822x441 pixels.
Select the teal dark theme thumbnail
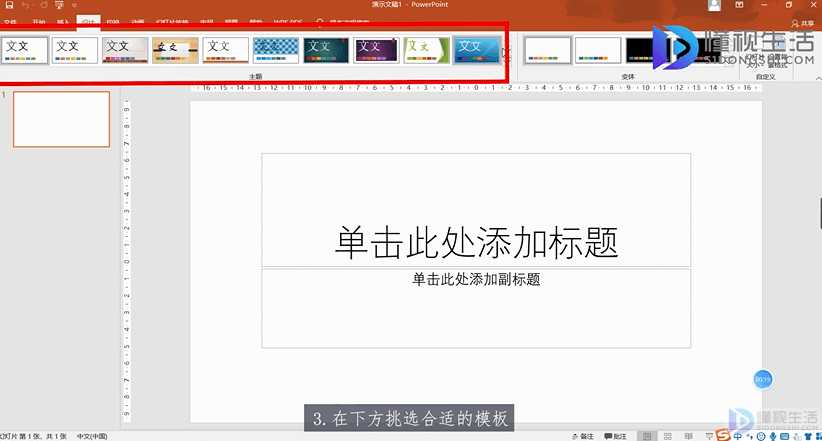click(x=326, y=50)
